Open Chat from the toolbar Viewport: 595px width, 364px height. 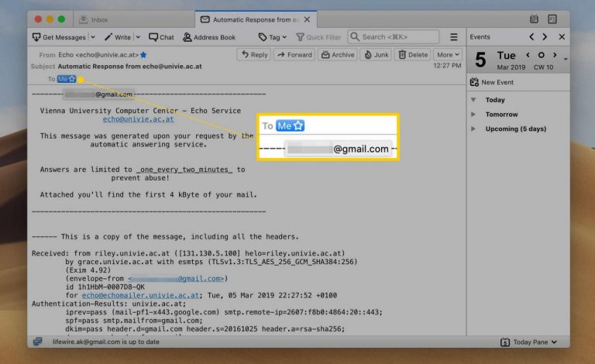[161, 37]
